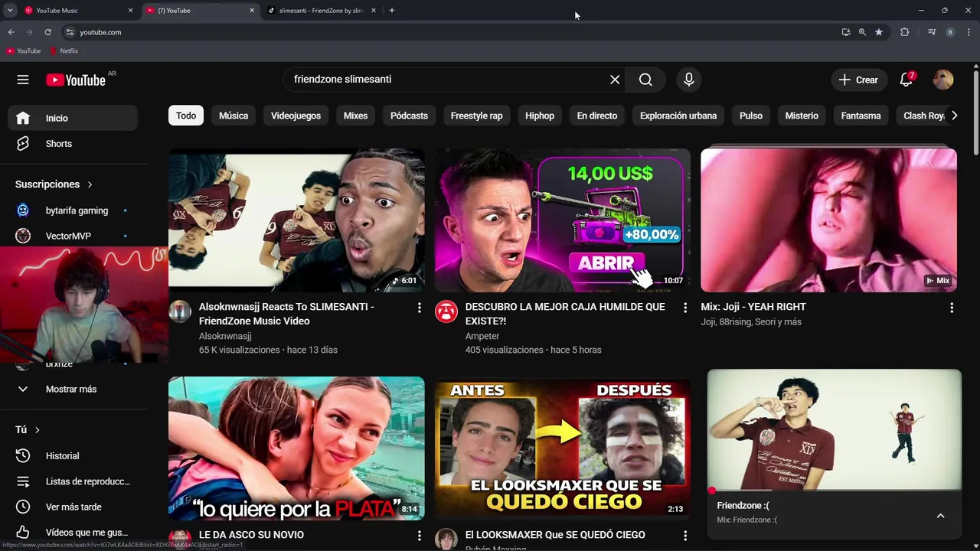
Task: Start voice search with microphone
Action: pyautogui.click(x=689, y=80)
